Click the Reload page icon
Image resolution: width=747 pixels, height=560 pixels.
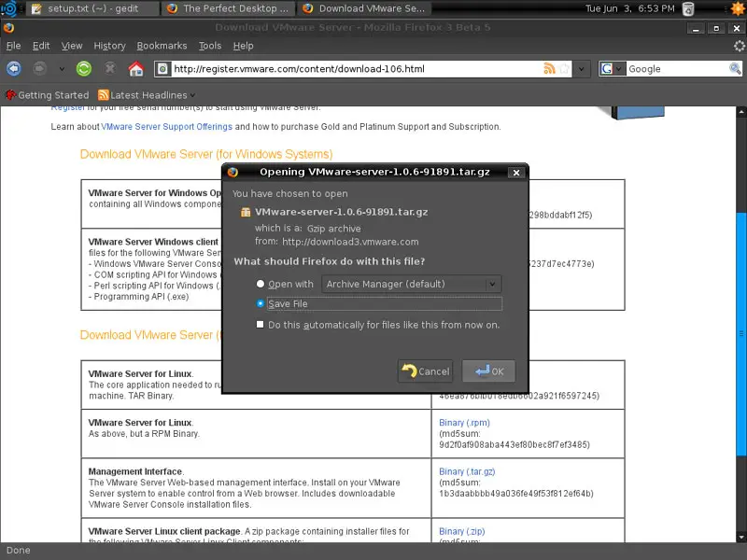point(84,68)
